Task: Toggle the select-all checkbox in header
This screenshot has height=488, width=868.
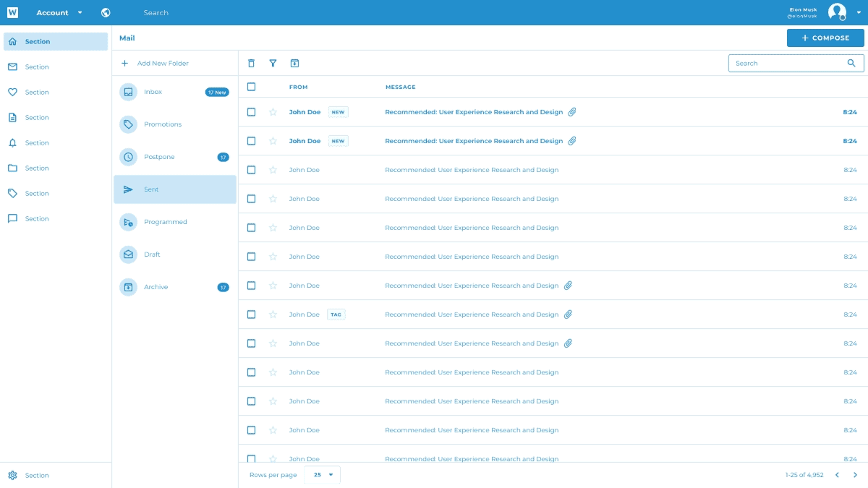Action: [x=251, y=87]
